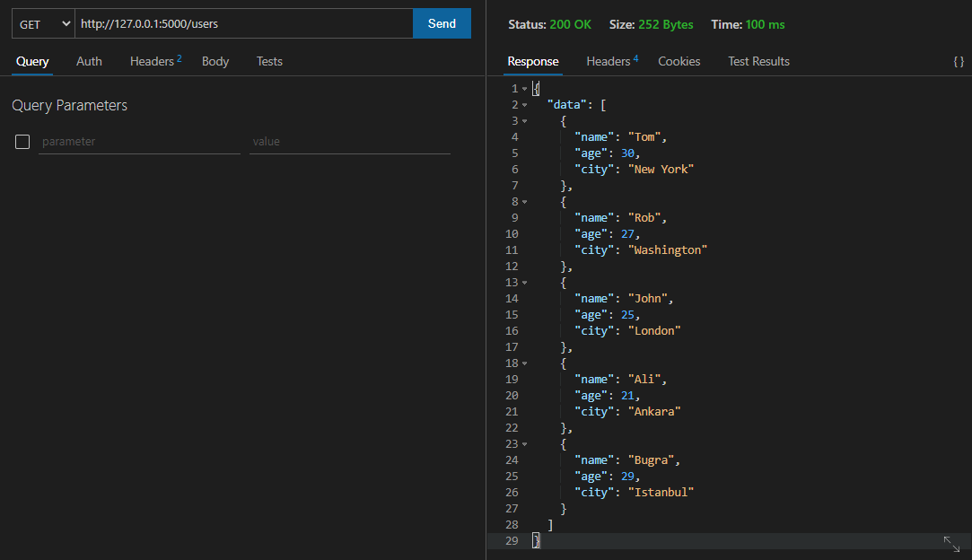Screen dimensions: 972x560
Task: Collapse the fold arrow at line 1
Action: click(x=524, y=89)
